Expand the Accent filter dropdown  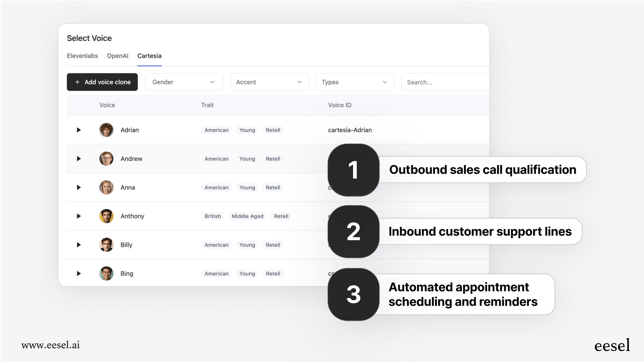pos(269,82)
